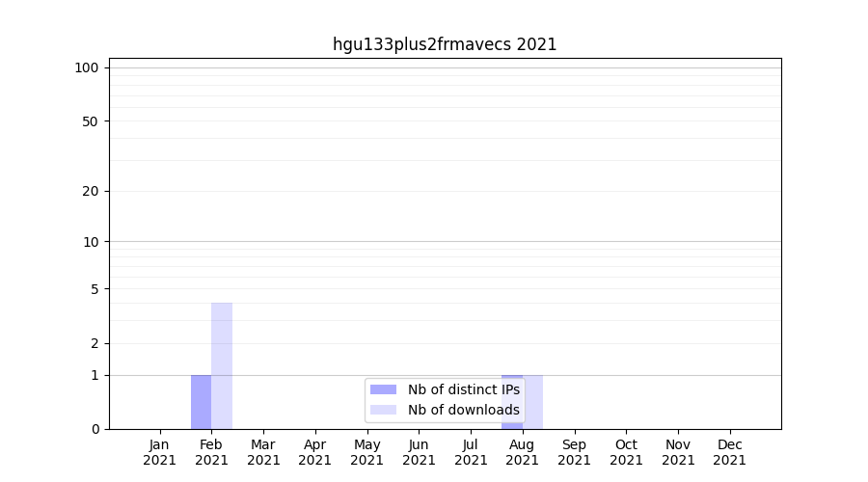Click the Jul 2021 x-axis label
The height and width of the screenshot is (482, 868).
point(471,452)
